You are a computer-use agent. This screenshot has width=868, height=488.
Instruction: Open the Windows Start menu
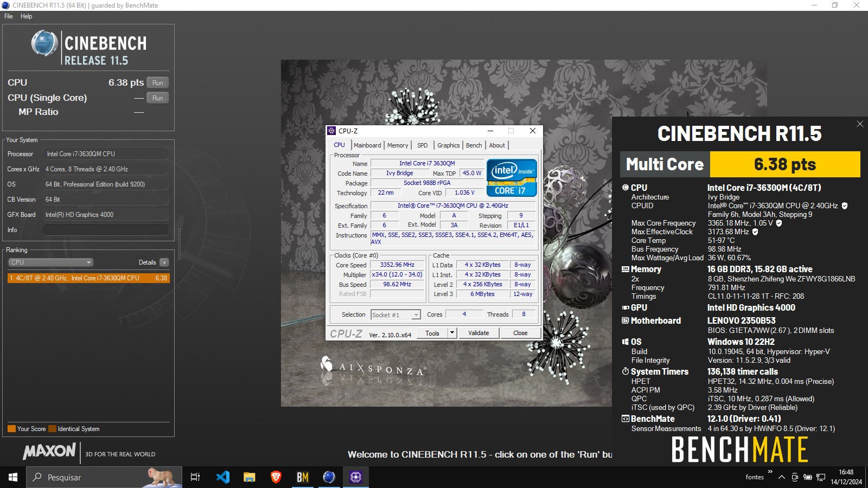point(13,477)
